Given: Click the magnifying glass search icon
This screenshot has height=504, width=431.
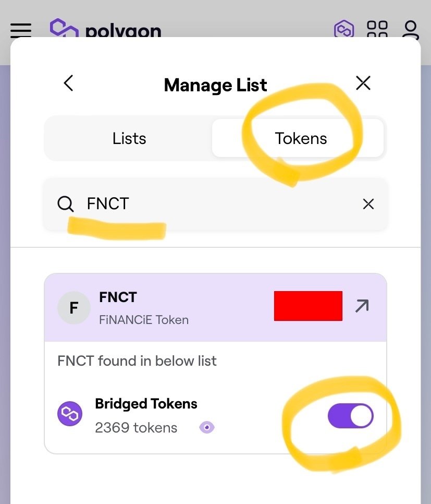Looking at the screenshot, I should pos(65,204).
